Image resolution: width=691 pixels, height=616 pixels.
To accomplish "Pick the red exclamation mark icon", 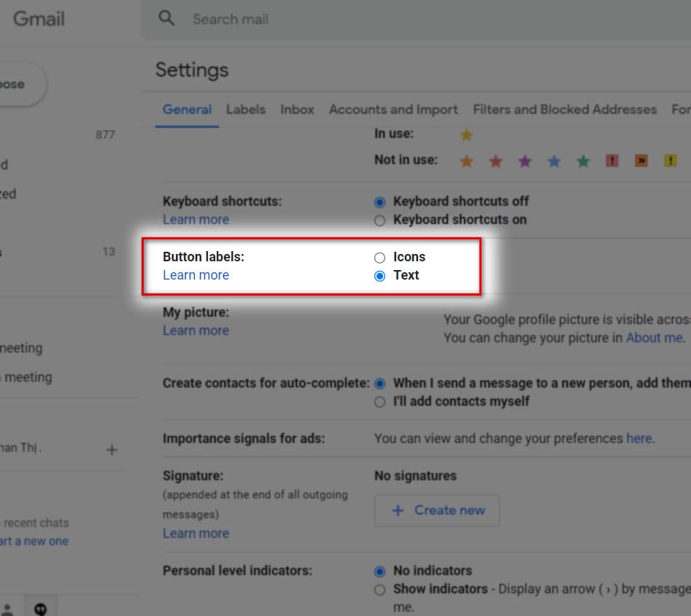I will pos(612,161).
